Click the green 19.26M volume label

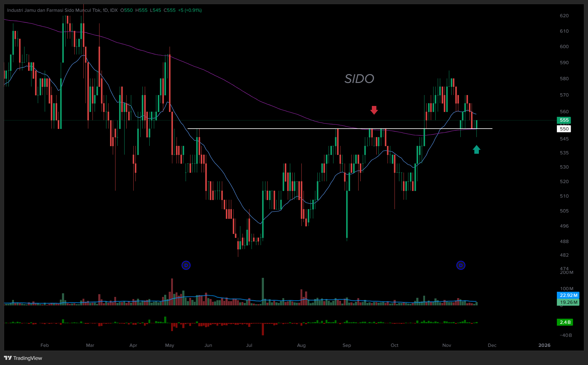coord(568,302)
